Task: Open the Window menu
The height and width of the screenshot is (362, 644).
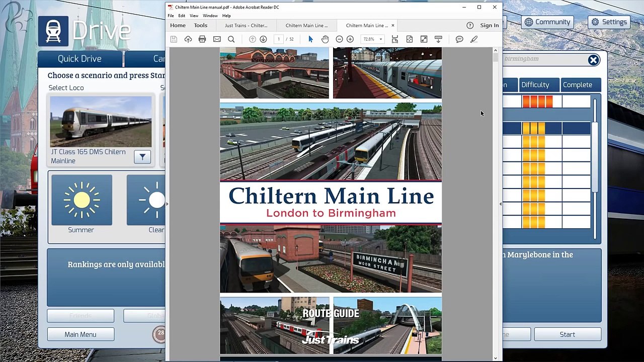Action: (x=210, y=16)
